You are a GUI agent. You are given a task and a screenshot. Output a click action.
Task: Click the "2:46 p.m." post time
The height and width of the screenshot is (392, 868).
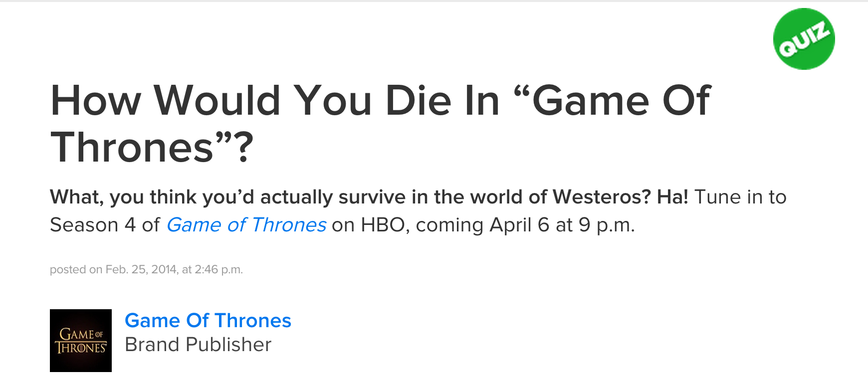218,270
